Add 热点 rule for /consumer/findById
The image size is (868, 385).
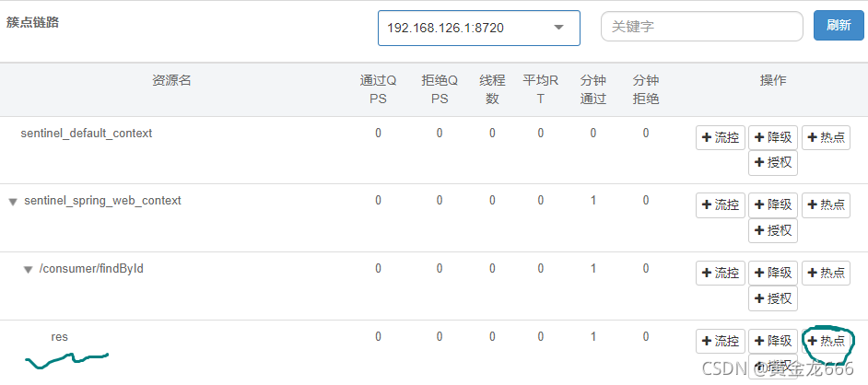point(826,273)
